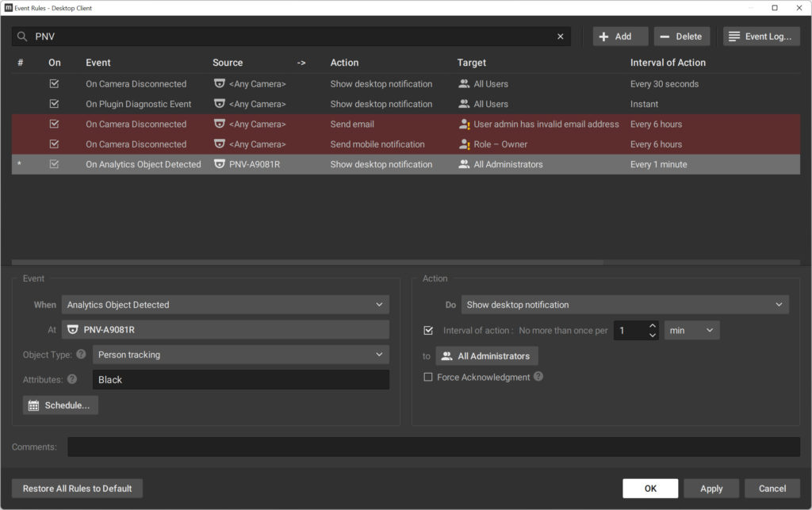Click the search magnifier icon

(x=21, y=36)
